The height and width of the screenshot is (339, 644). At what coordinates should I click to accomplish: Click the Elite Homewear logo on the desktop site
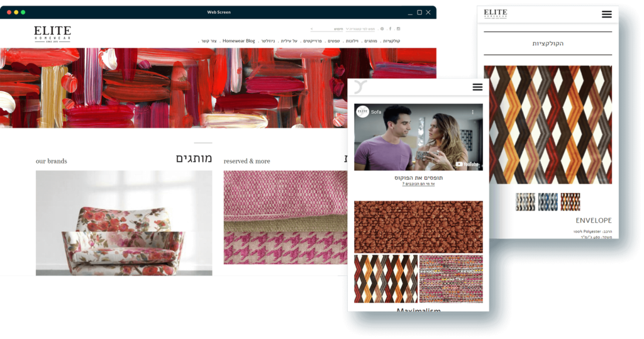pyautogui.click(x=52, y=33)
